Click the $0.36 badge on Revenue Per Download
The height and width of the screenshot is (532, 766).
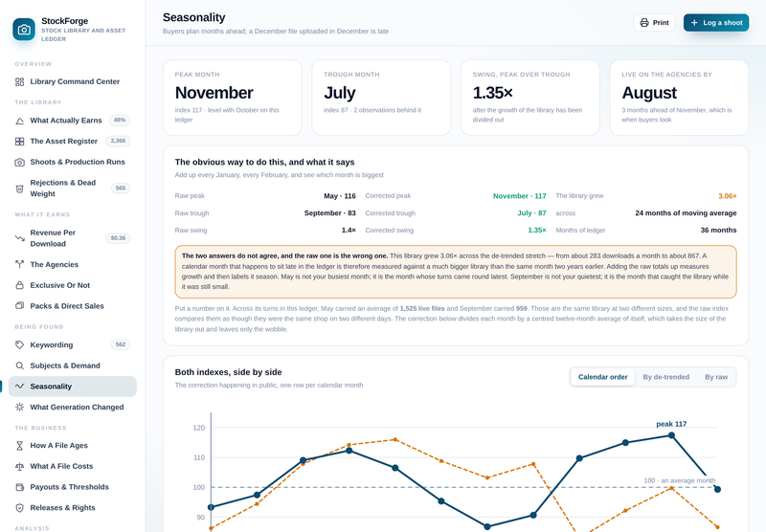coord(118,238)
